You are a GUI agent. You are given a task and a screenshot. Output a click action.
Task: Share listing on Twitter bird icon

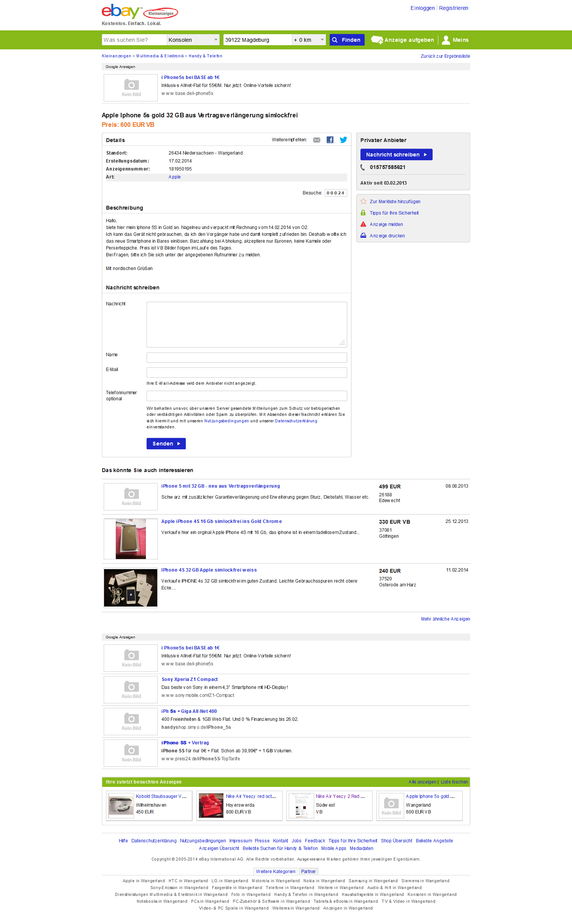pos(343,140)
